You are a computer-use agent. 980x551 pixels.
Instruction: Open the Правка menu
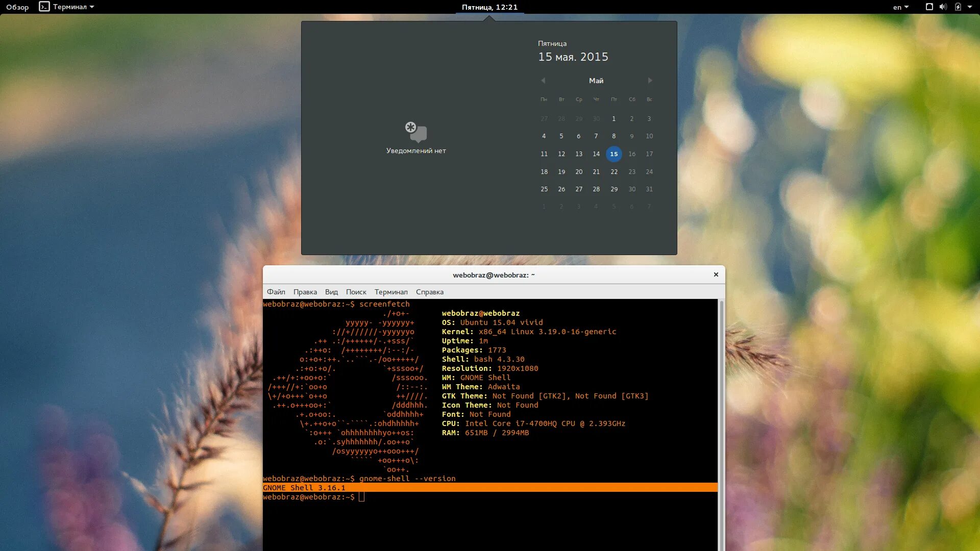305,292
